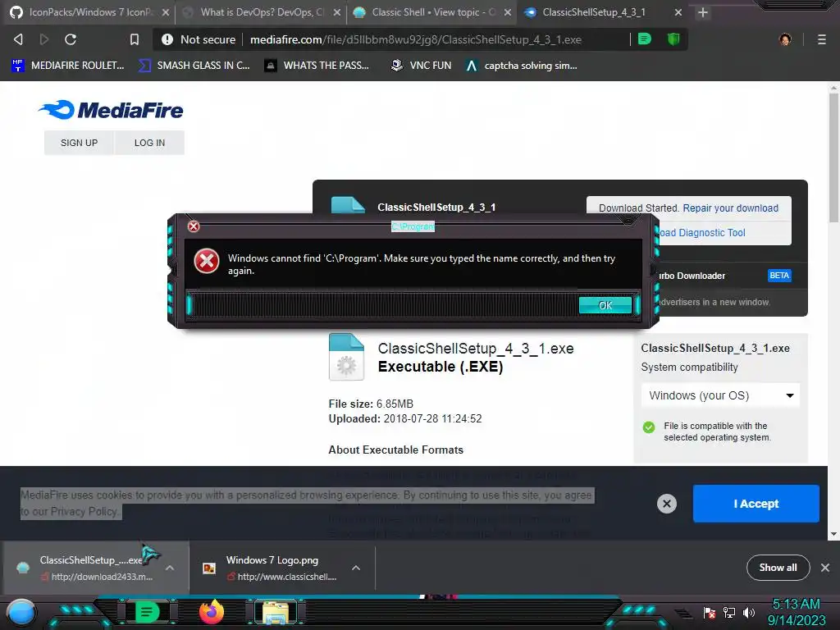Open WHATS THE PASS... bookmark

click(x=317, y=66)
